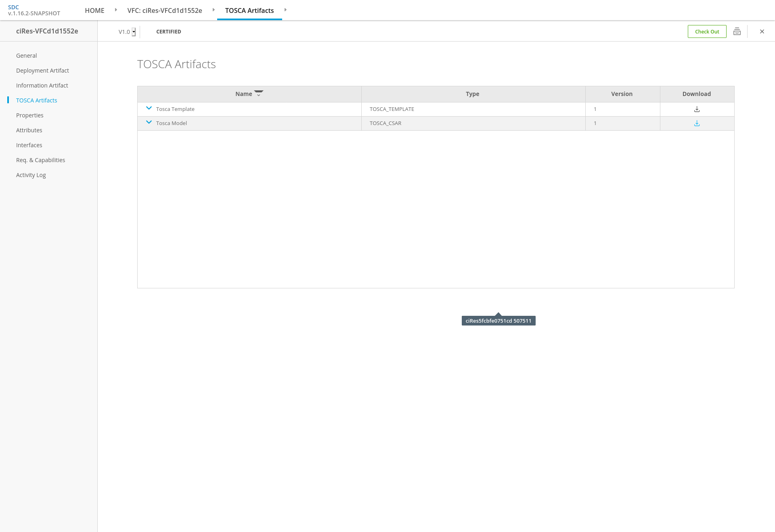Viewport: 775px width, 532px height.
Task: Close the VFC workspace with the X icon
Action: (x=762, y=31)
